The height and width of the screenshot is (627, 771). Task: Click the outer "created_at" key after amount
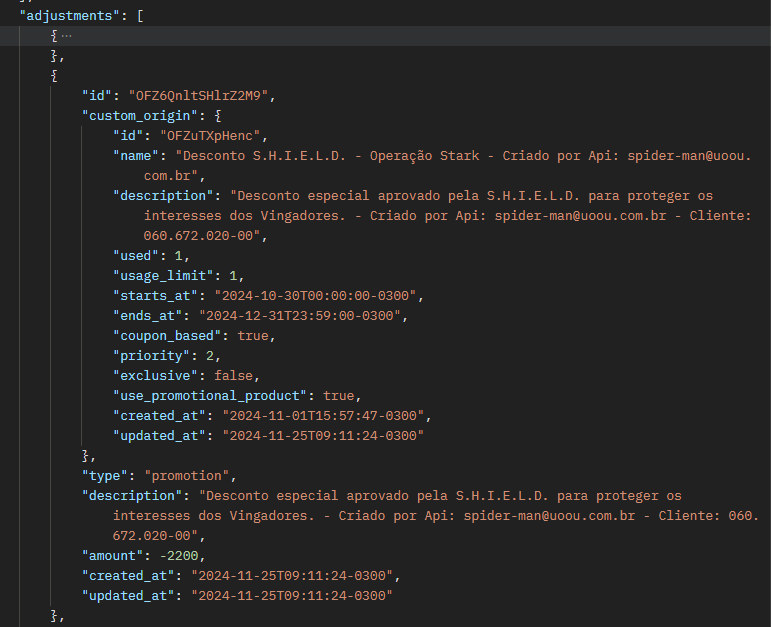tap(128, 576)
